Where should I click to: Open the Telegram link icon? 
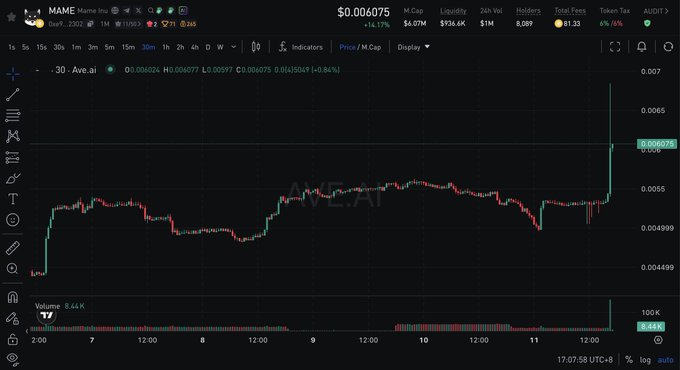[x=127, y=10]
